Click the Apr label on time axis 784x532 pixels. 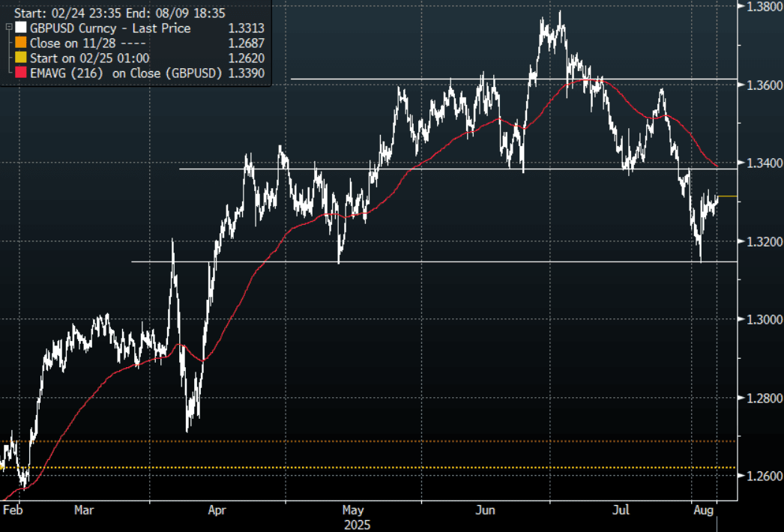point(217,510)
